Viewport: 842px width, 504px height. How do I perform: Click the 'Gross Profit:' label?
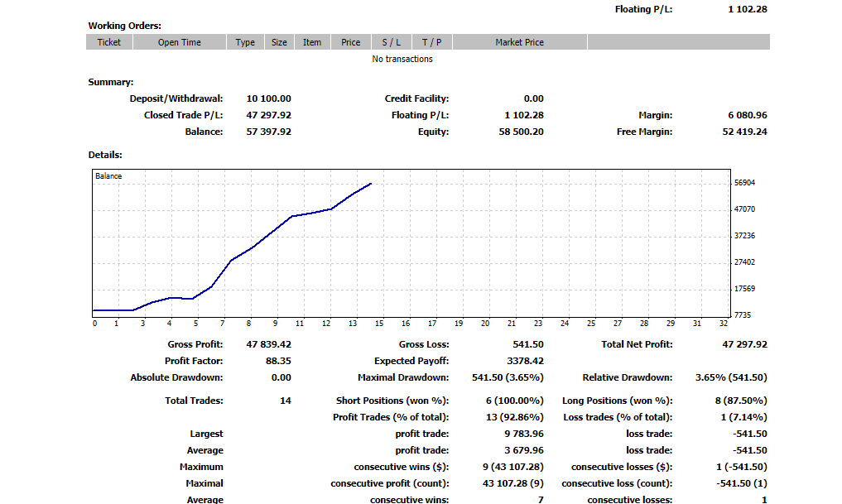tap(195, 344)
